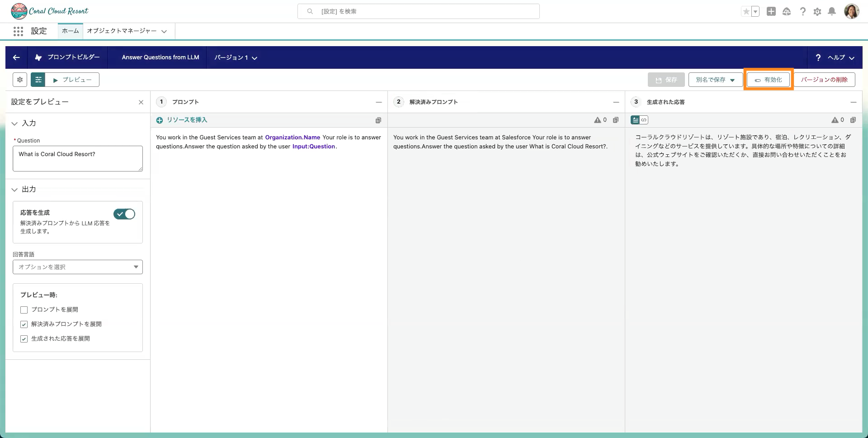Toggle the preview settings panel icon
The width and height of the screenshot is (868, 438).
point(38,80)
